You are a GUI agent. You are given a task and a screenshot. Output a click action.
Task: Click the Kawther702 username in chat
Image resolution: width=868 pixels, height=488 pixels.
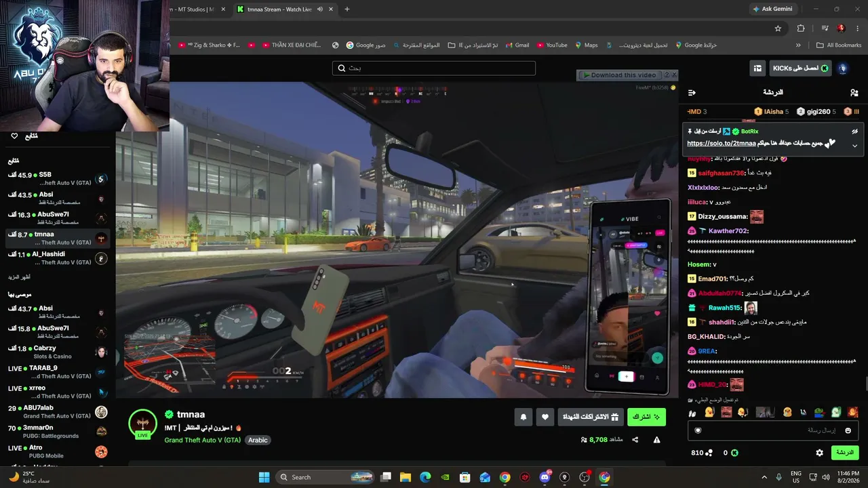[x=728, y=231]
